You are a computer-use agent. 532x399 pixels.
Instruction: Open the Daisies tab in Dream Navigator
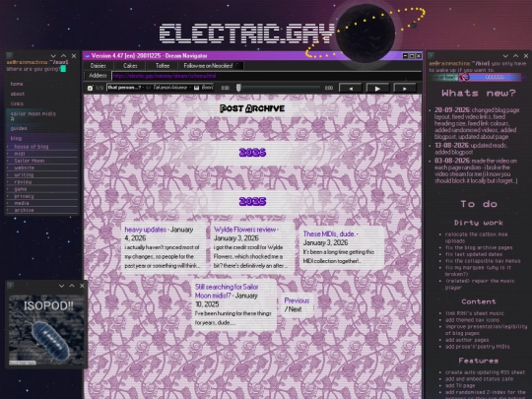pos(99,66)
